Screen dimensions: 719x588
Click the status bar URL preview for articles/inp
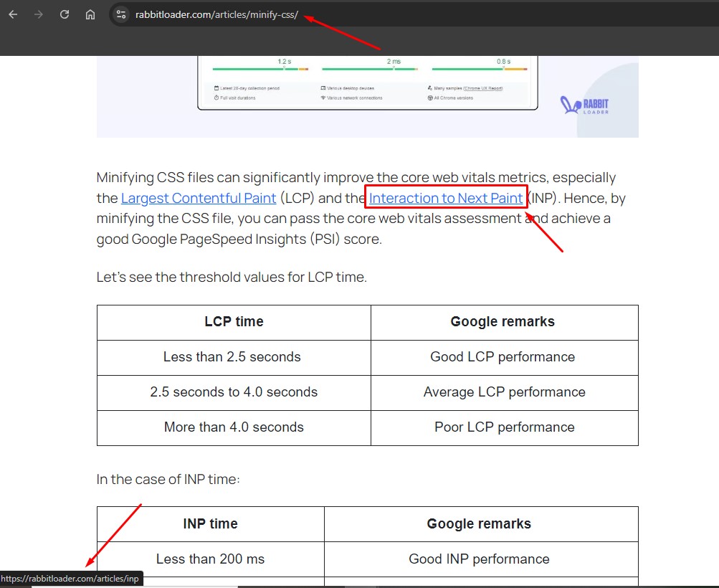[72, 578]
